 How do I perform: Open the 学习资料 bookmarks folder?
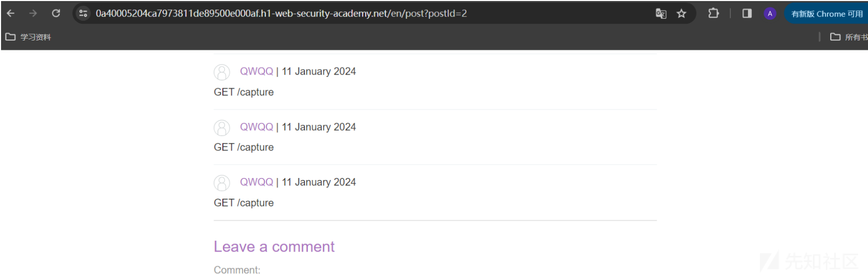tap(29, 37)
